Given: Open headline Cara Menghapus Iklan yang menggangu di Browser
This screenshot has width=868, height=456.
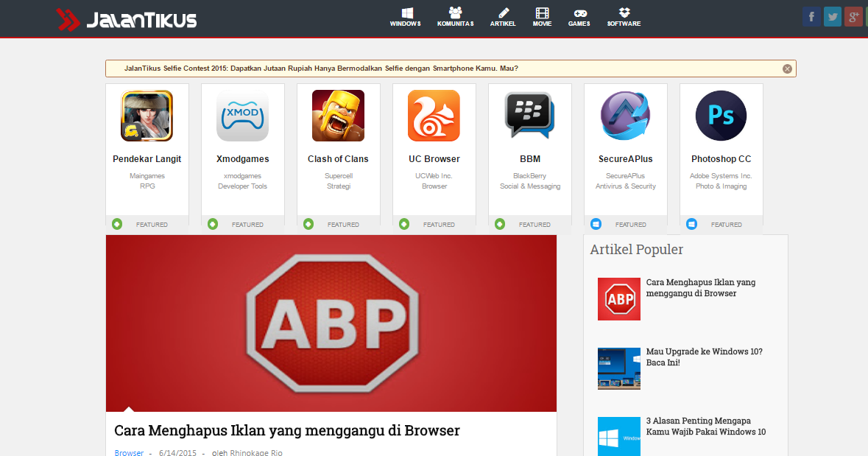Looking at the screenshot, I should point(286,430).
